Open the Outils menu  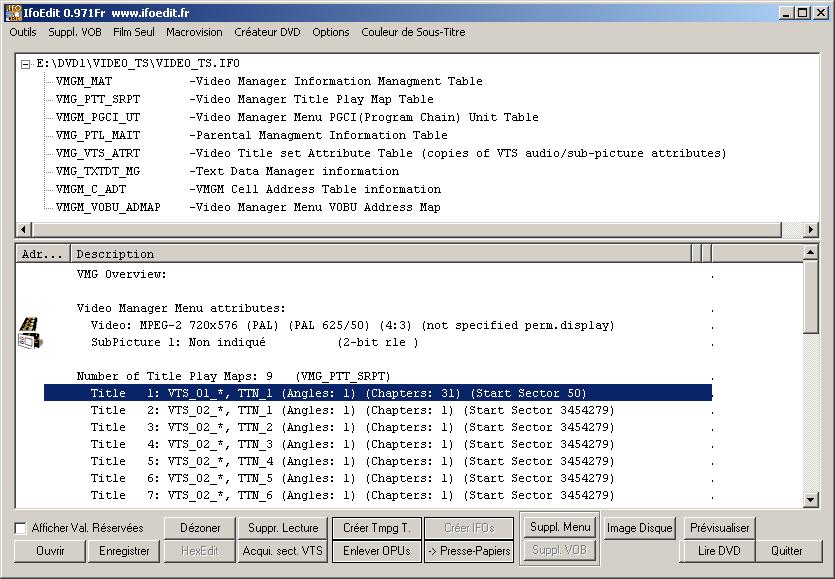[x=22, y=32]
